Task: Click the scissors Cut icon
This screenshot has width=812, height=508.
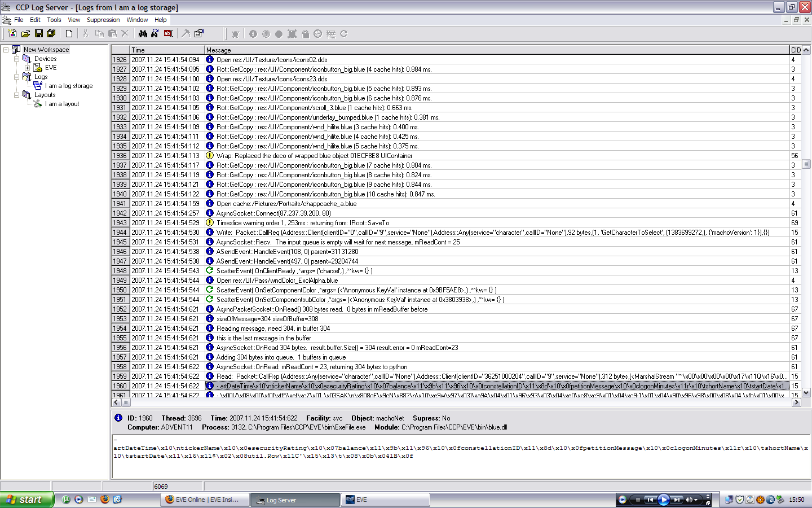Action: (x=86, y=34)
